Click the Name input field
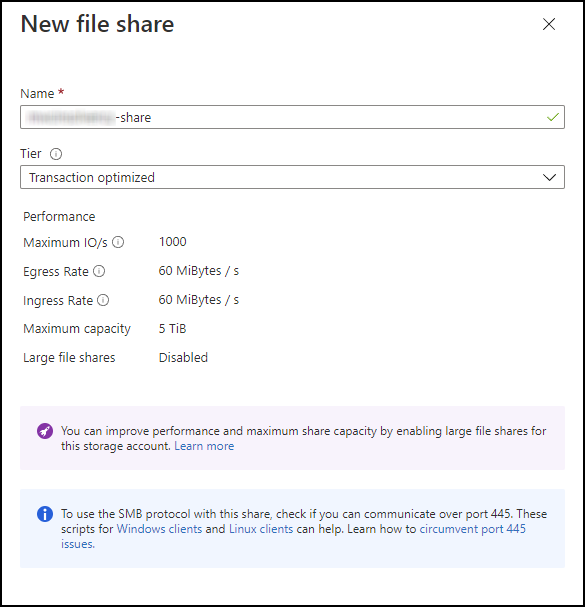This screenshot has height=607, width=585. pos(292,117)
